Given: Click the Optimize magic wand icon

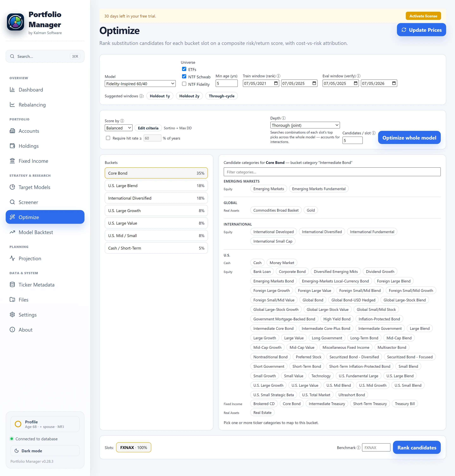Looking at the screenshot, I should point(12,217).
